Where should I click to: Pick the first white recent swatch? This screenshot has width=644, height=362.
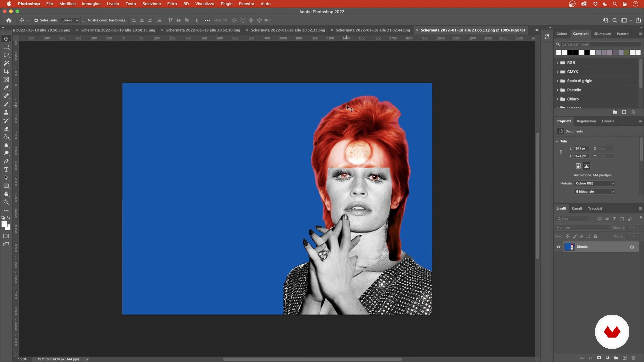559,52
